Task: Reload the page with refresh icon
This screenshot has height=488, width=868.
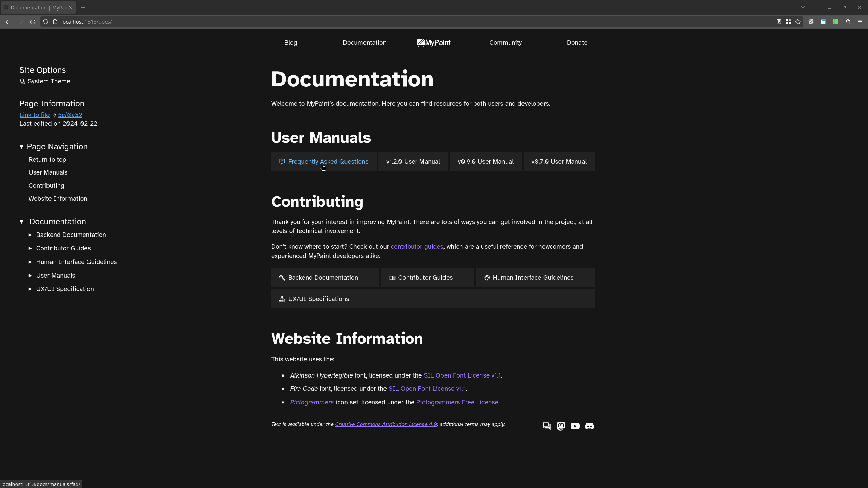Action: pyautogui.click(x=33, y=22)
